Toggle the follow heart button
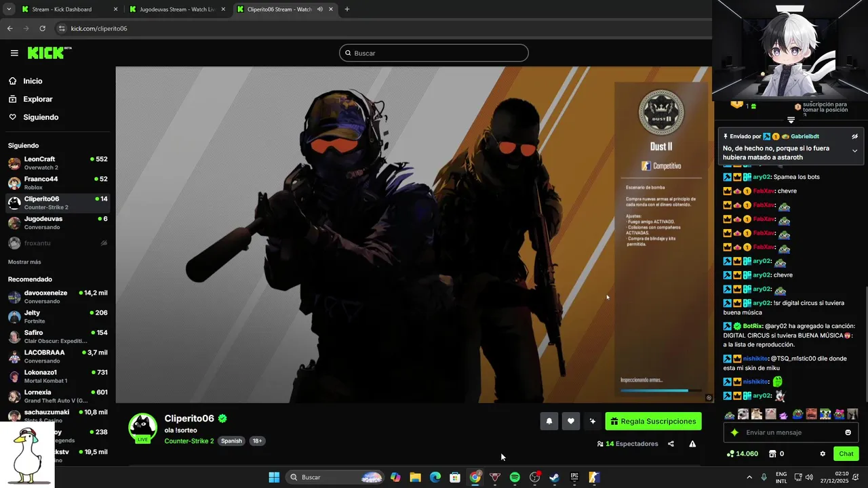Image resolution: width=868 pixels, height=488 pixels. pos(571,421)
